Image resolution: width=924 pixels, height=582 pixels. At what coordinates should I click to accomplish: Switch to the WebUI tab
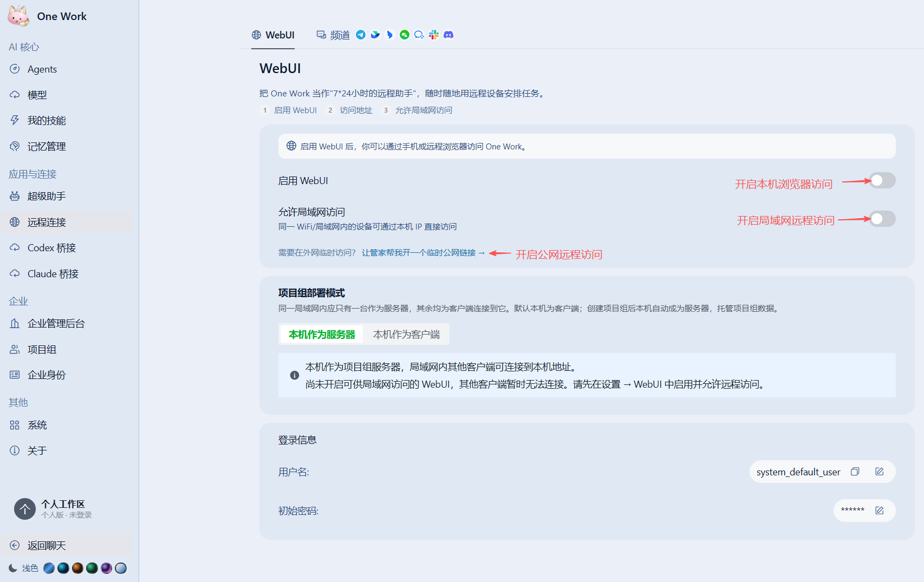tap(273, 35)
